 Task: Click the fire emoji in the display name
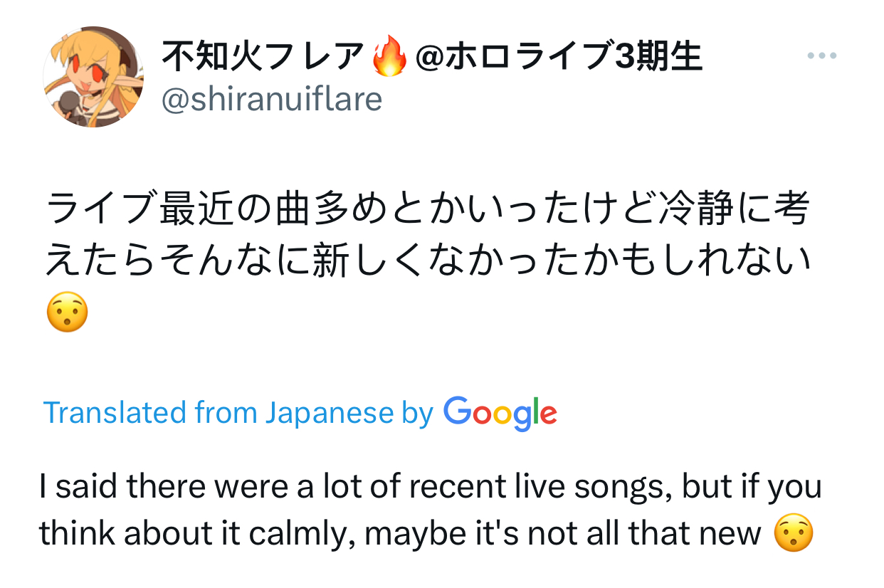point(390,58)
